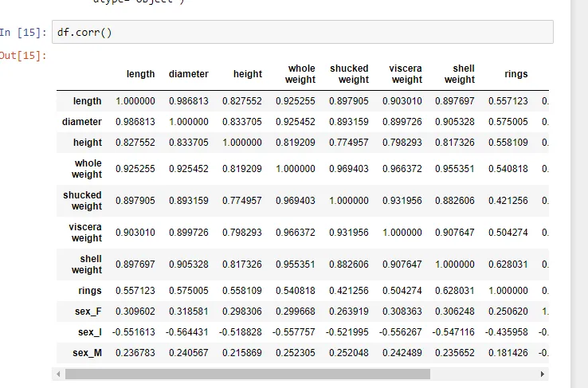
Task: Click the 'diameter' row label
Action: [82, 122]
